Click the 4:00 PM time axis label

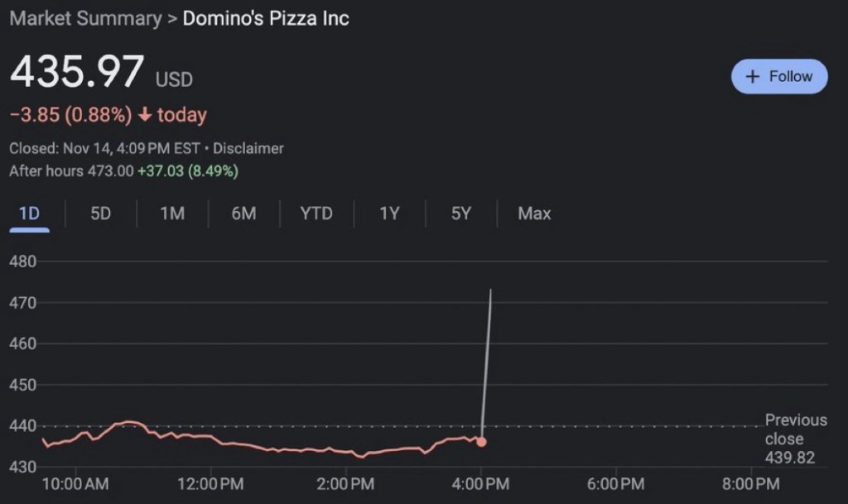[481, 484]
